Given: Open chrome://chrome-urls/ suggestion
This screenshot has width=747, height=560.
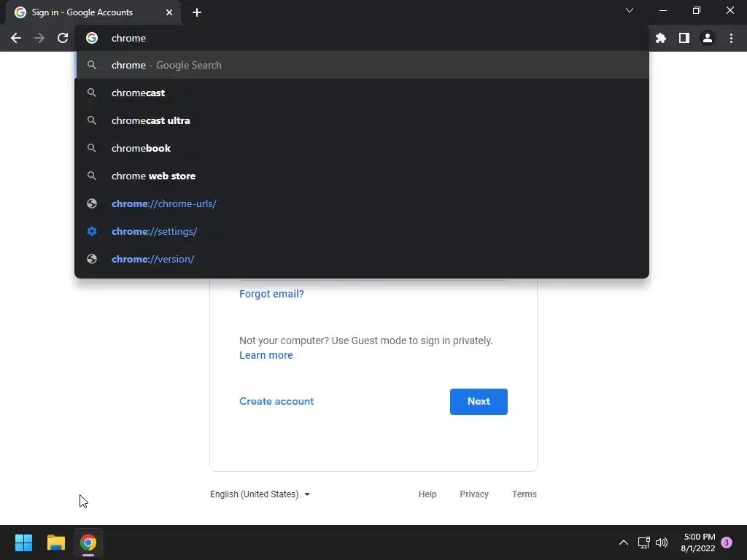Looking at the screenshot, I should click(x=362, y=204).
